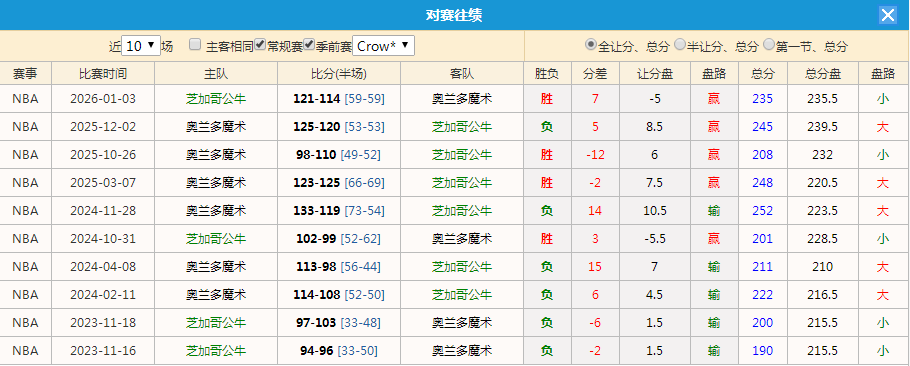
Task: Click handicap value 10.5
Action: click(655, 211)
